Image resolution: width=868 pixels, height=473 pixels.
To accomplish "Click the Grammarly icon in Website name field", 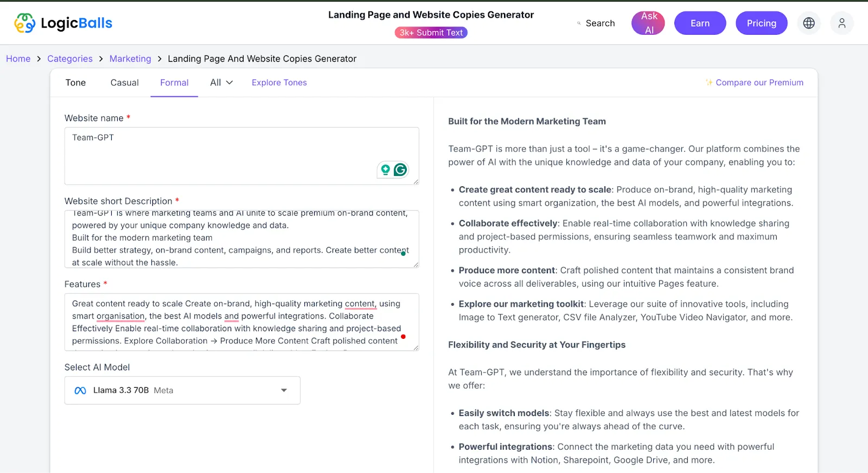I will pyautogui.click(x=400, y=169).
